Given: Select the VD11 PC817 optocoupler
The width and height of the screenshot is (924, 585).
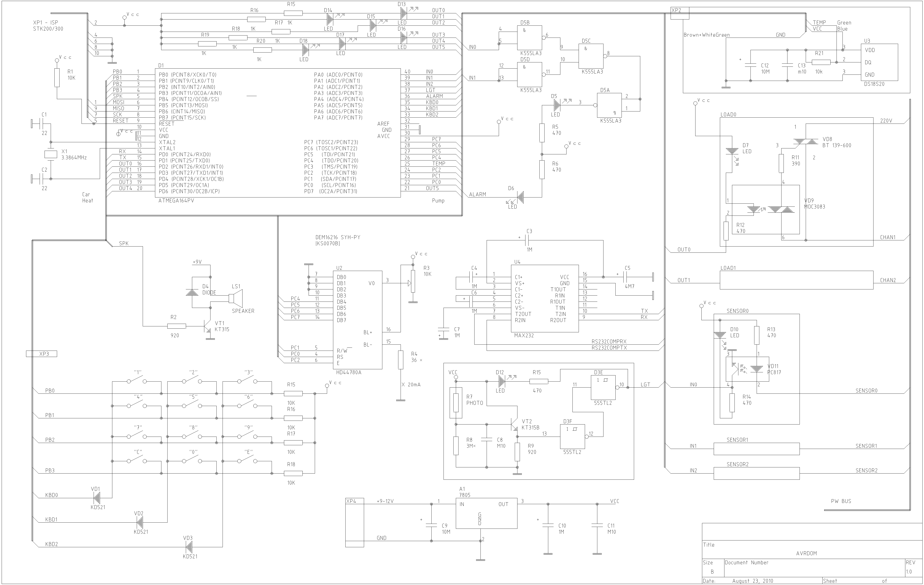Looking at the screenshot, I should point(747,369).
